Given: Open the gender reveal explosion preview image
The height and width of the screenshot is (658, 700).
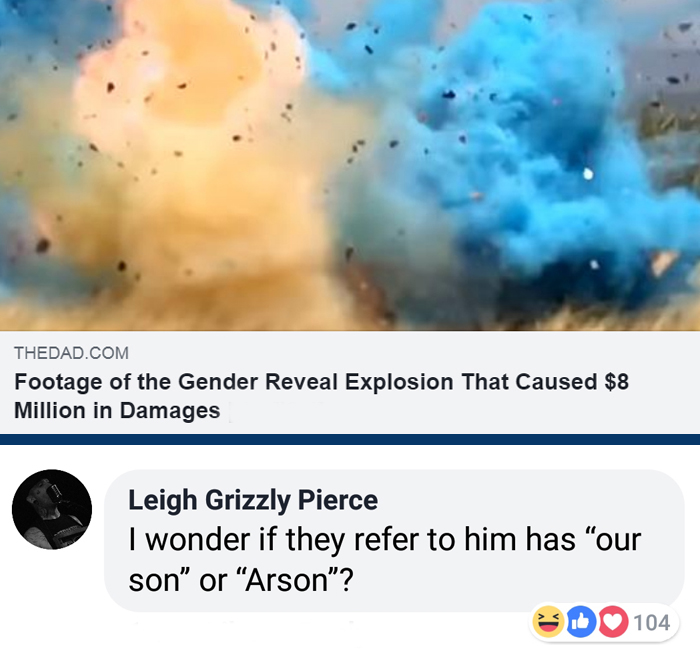Looking at the screenshot, I should click(x=350, y=165).
